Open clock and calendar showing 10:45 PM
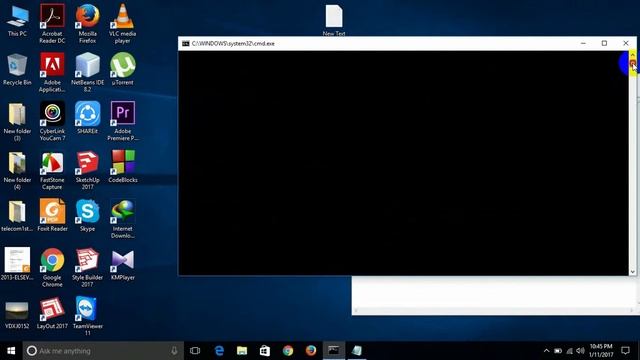The height and width of the screenshot is (360, 640). coord(601,351)
